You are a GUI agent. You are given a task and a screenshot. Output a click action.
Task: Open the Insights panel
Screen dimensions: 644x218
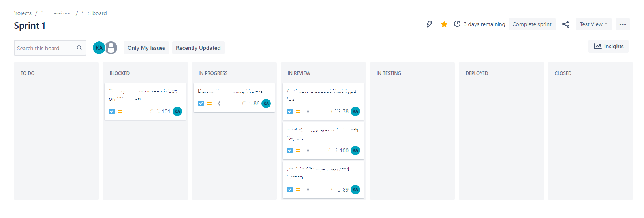pos(608,46)
